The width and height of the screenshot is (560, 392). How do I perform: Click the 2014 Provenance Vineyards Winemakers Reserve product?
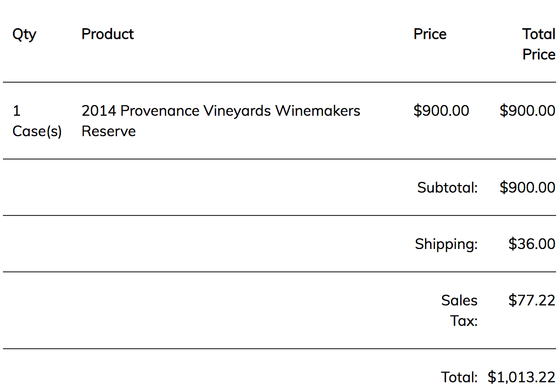click(221, 121)
